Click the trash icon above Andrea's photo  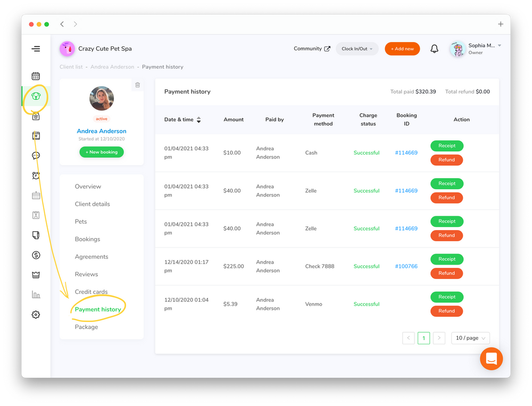click(x=137, y=85)
